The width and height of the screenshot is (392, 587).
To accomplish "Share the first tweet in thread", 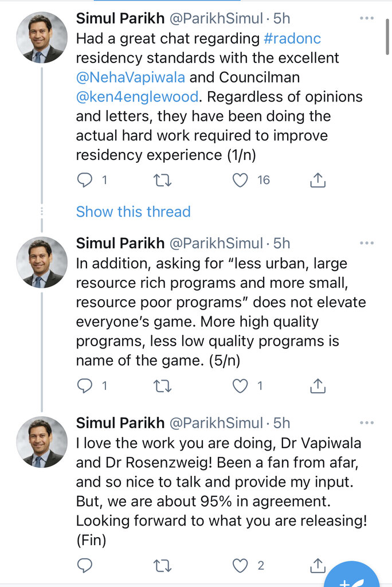I will coord(317,181).
